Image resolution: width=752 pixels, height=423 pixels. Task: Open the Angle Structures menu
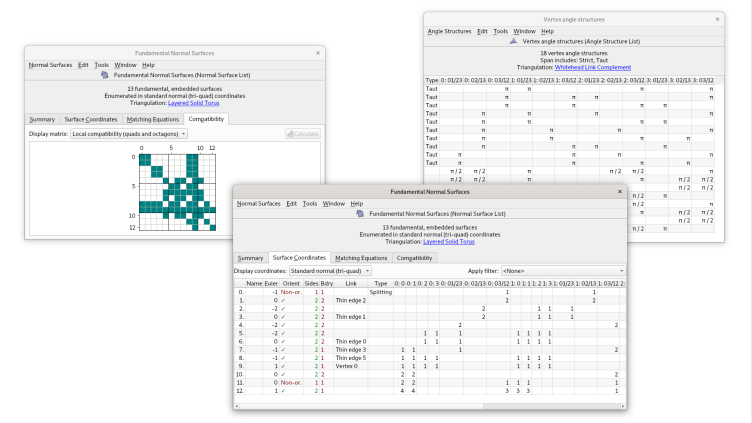tap(449, 31)
